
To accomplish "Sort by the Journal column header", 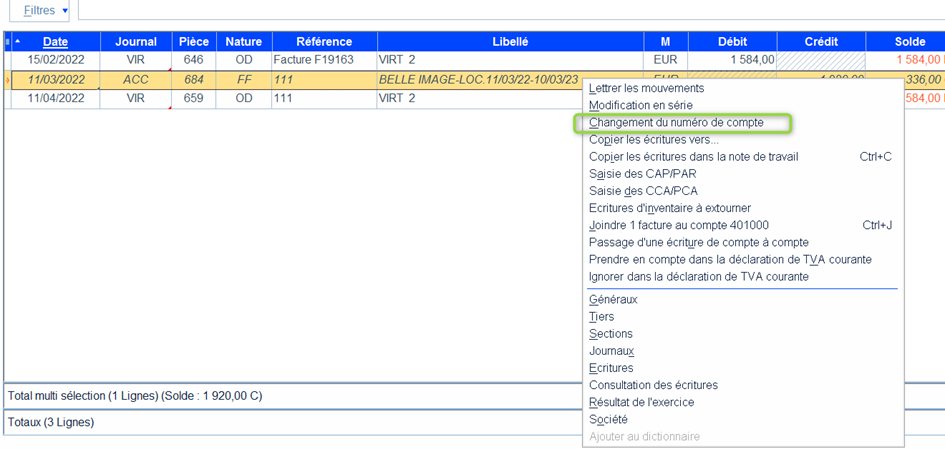I will [x=136, y=42].
